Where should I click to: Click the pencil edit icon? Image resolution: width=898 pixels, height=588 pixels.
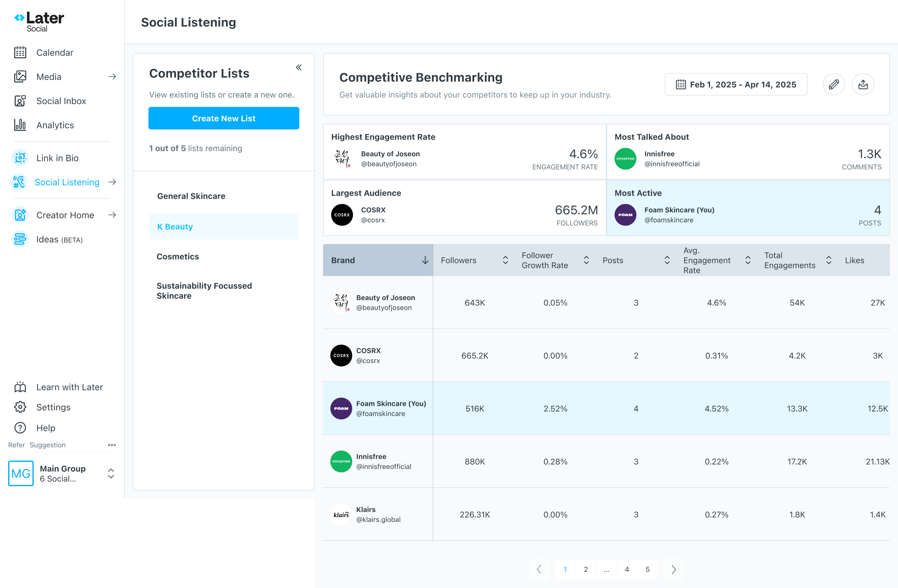coord(833,84)
